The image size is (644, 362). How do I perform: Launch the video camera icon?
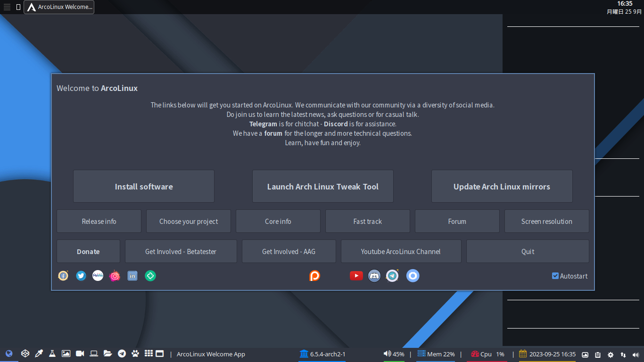(80, 354)
